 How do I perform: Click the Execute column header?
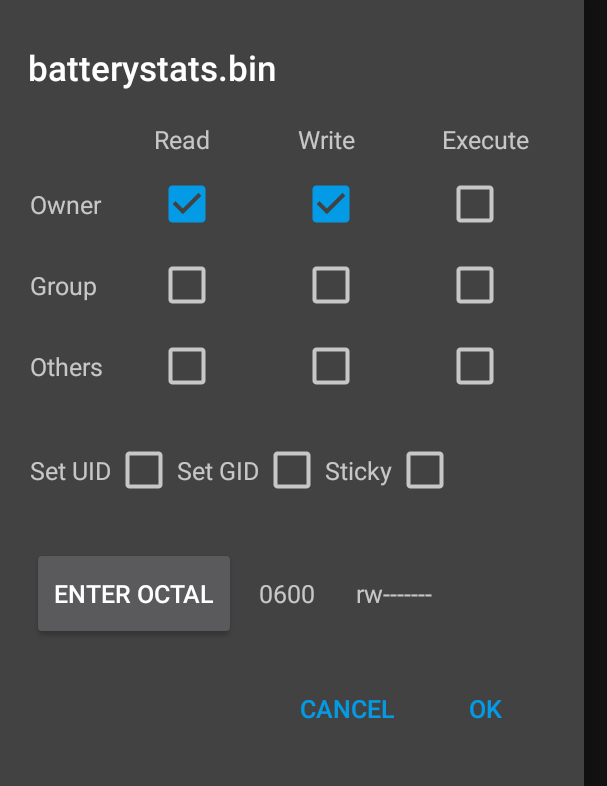click(x=485, y=141)
